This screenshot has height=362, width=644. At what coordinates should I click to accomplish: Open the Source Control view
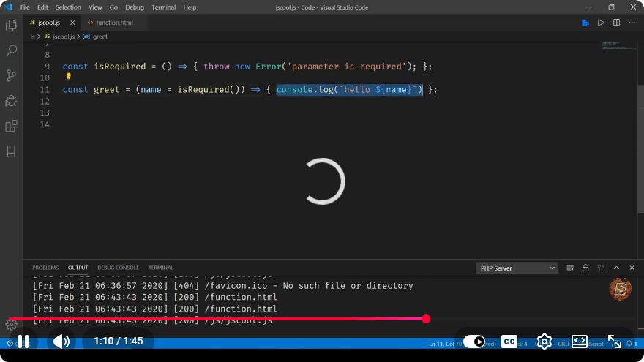point(11,75)
